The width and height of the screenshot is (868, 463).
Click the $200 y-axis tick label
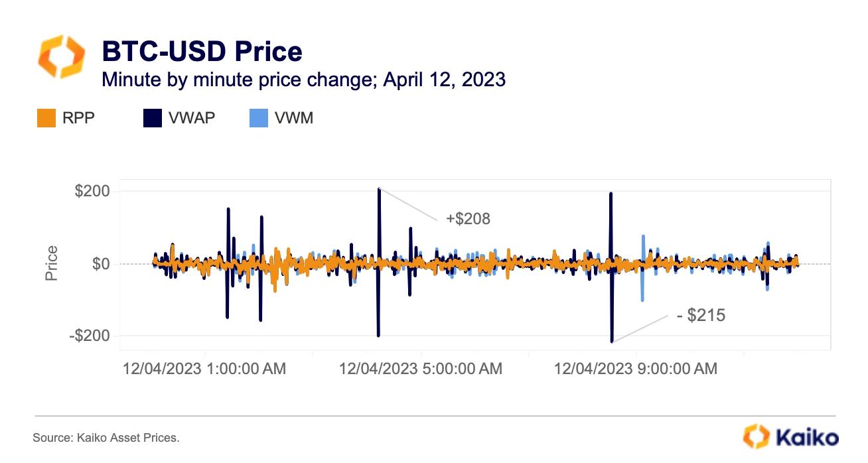[92, 192]
